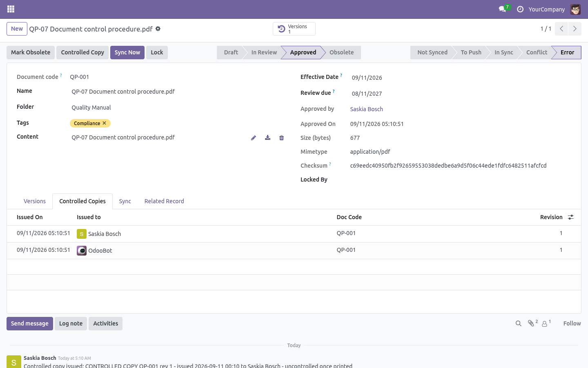Remove the Compliance tag
This screenshot has width=588, height=368.
[x=105, y=123]
